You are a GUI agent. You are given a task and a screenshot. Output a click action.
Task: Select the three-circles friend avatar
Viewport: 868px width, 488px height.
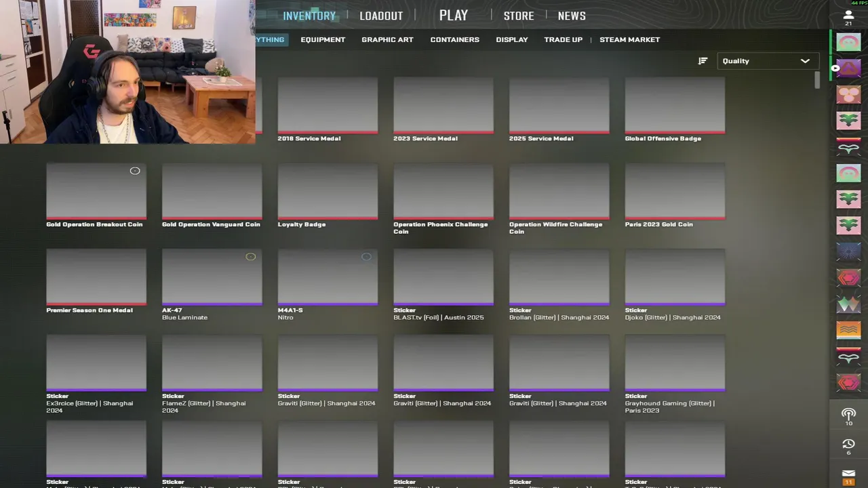[x=848, y=94]
